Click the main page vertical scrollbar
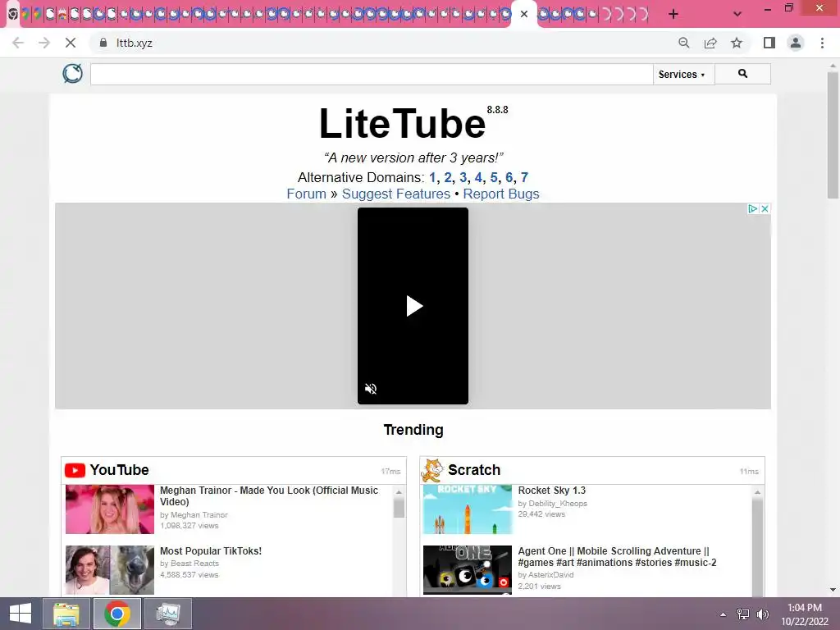The height and width of the screenshot is (630, 840). (x=833, y=135)
